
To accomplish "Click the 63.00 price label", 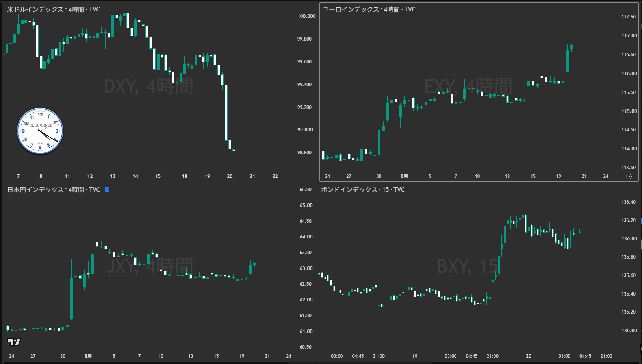I will 306,268.
